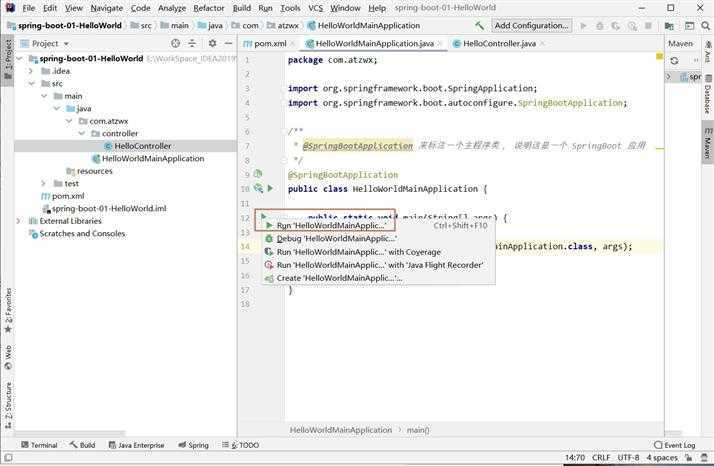Screen dimensions: 714x466
Task: Click the Search Everywhere magnifier icon
Action: coord(705,26)
